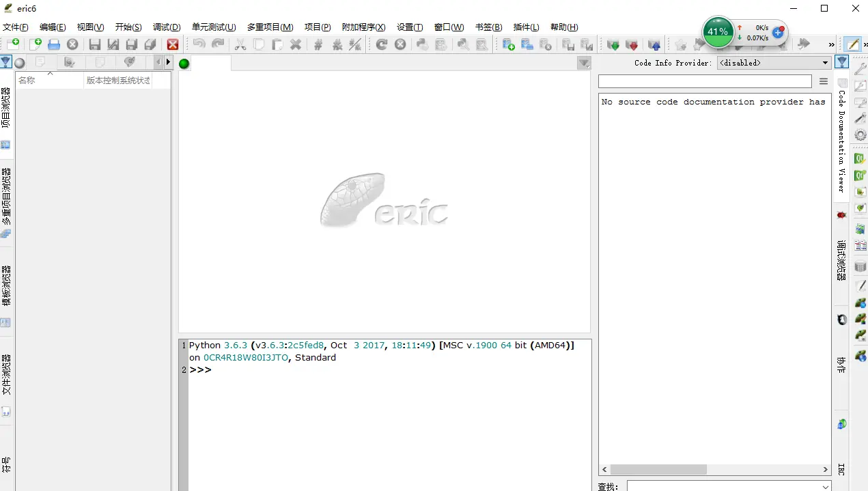Click the blue plus on network monitor widget
The image size is (868, 491).
coord(777,32)
